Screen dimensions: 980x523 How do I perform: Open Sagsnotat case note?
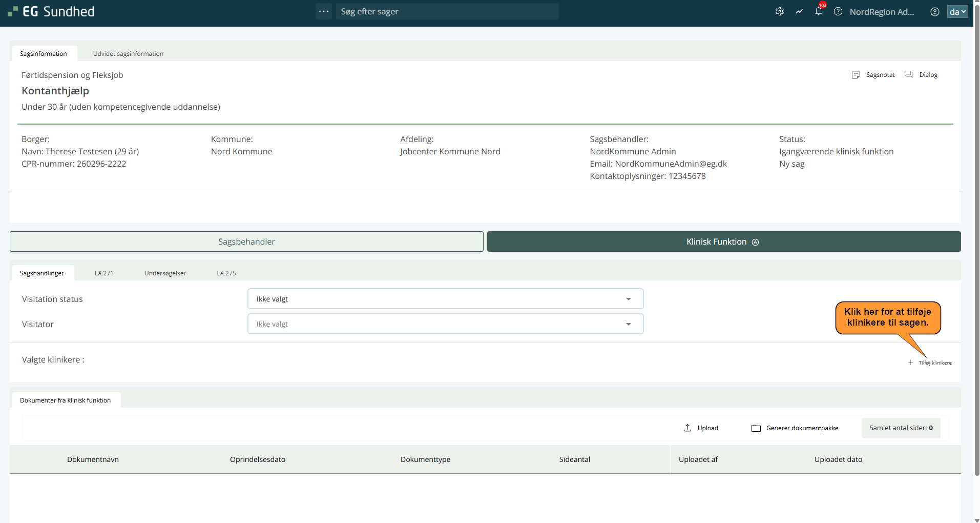tap(873, 75)
